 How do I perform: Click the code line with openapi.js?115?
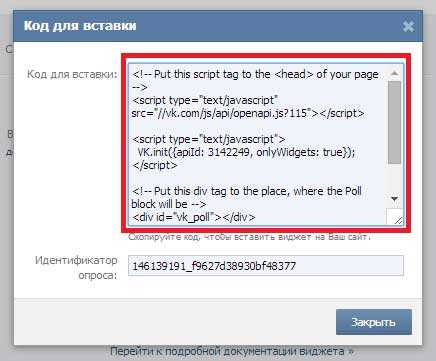tap(248, 113)
